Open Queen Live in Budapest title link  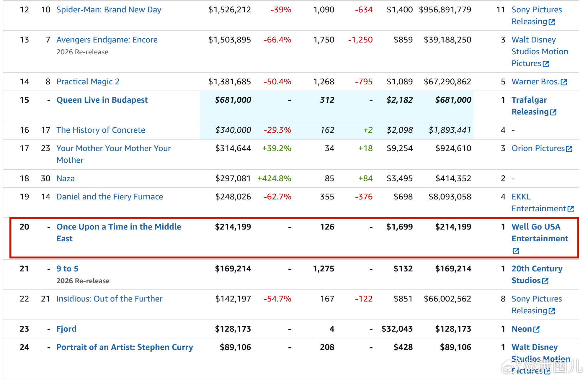[102, 100]
